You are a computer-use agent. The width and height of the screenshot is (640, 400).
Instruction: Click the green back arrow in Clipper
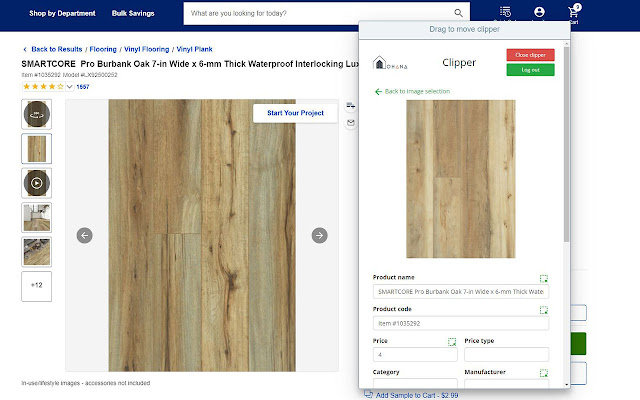coord(378,91)
